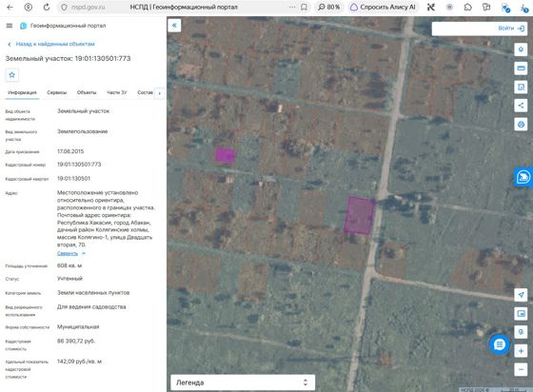Click the date value 17.06.2015
The width and height of the screenshot is (533, 392).
[x=70, y=151]
